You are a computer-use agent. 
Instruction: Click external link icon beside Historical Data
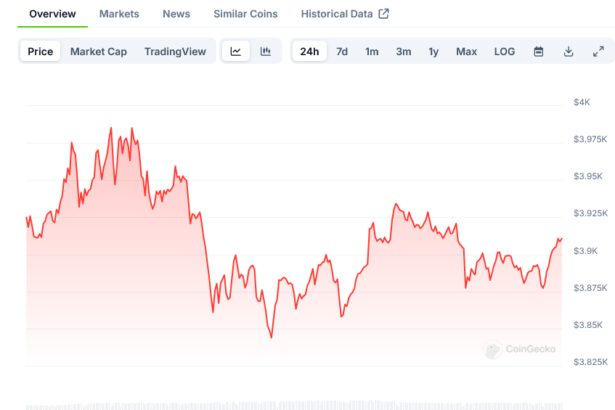point(383,14)
